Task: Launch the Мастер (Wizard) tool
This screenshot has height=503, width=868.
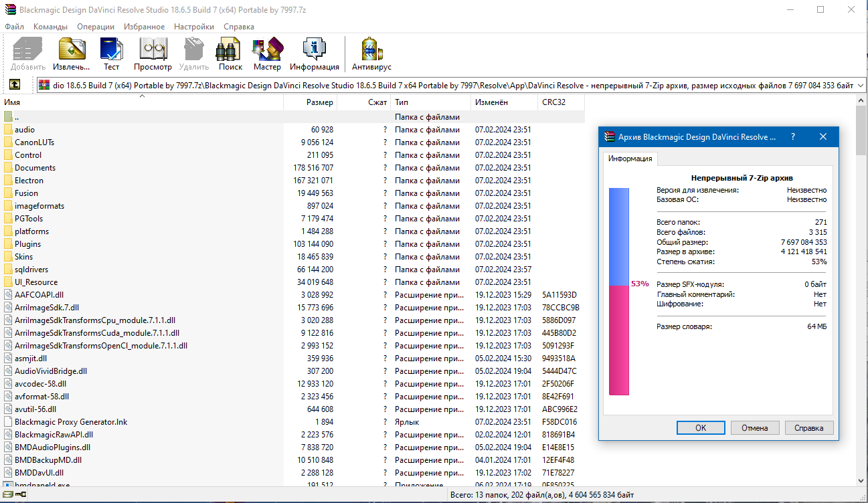Action: [x=267, y=54]
